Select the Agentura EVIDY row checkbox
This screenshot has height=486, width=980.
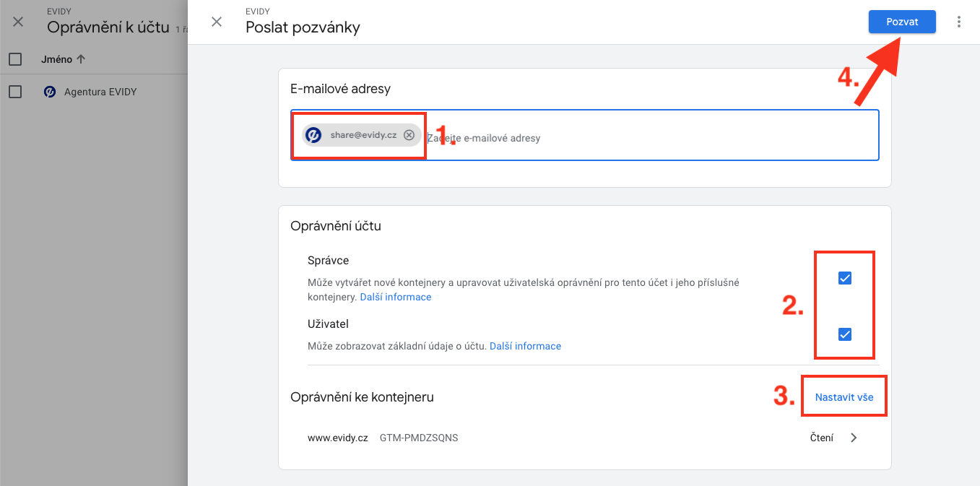click(x=15, y=92)
